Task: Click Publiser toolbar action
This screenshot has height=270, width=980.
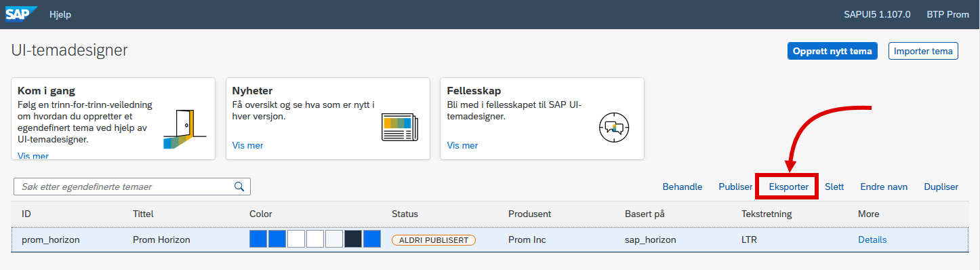Action: click(x=735, y=187)
